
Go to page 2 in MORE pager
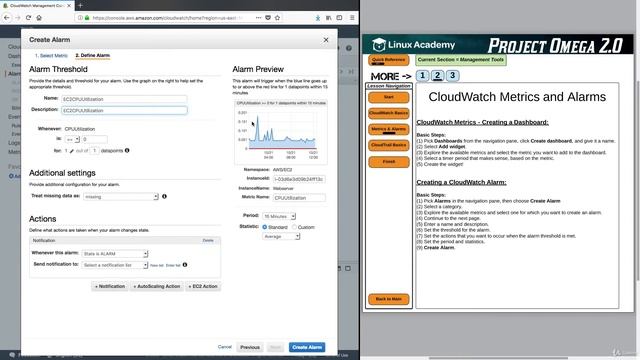[x=438, y=76]
